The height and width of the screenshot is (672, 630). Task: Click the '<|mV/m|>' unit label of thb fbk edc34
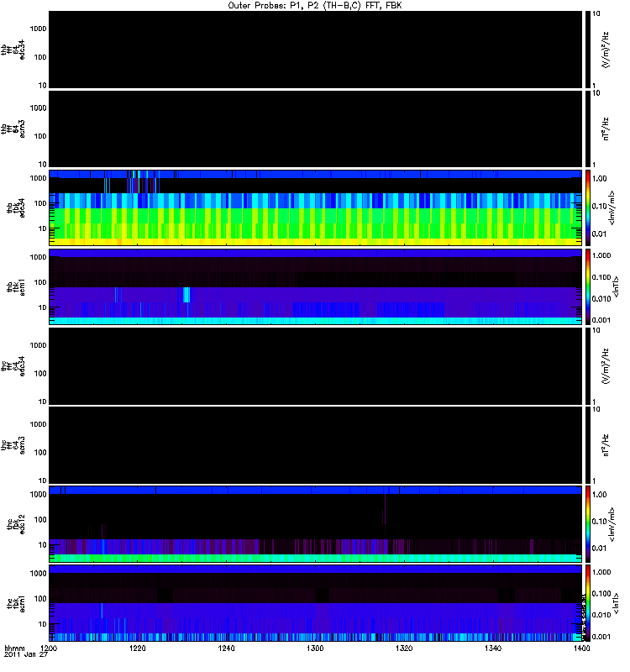tap(612, 207)
